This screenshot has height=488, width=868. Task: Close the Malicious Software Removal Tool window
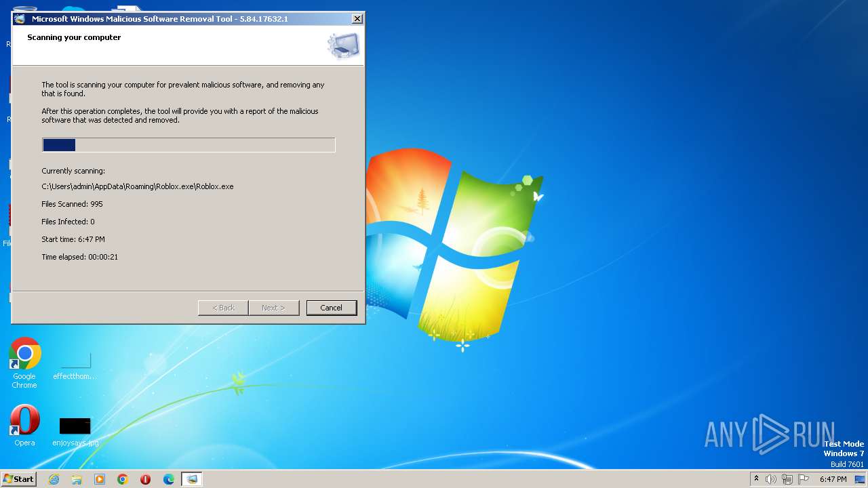click(357, 19)
